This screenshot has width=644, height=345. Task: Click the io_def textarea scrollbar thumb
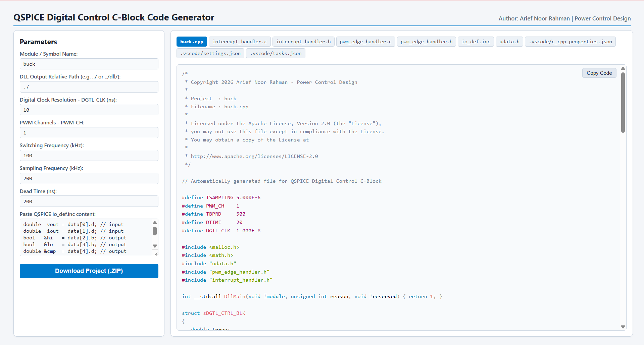[x=155, y=231]
